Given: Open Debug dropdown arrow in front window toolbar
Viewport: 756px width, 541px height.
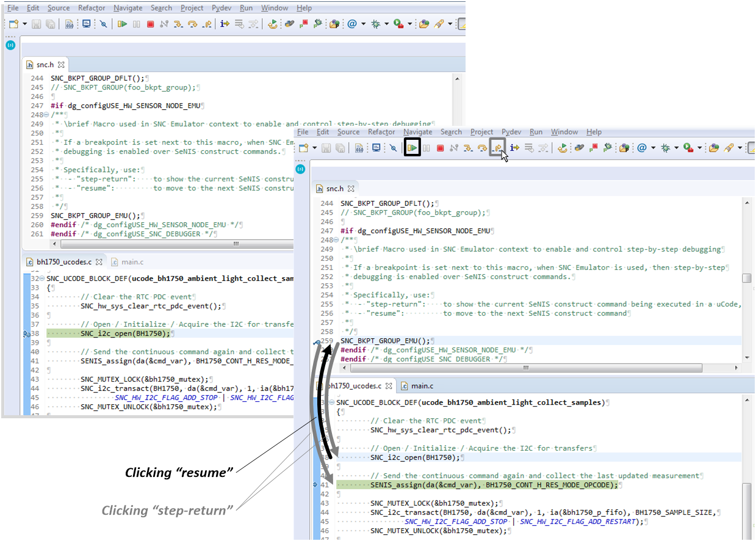Looking at the screenshot, I should coord(677,148).
